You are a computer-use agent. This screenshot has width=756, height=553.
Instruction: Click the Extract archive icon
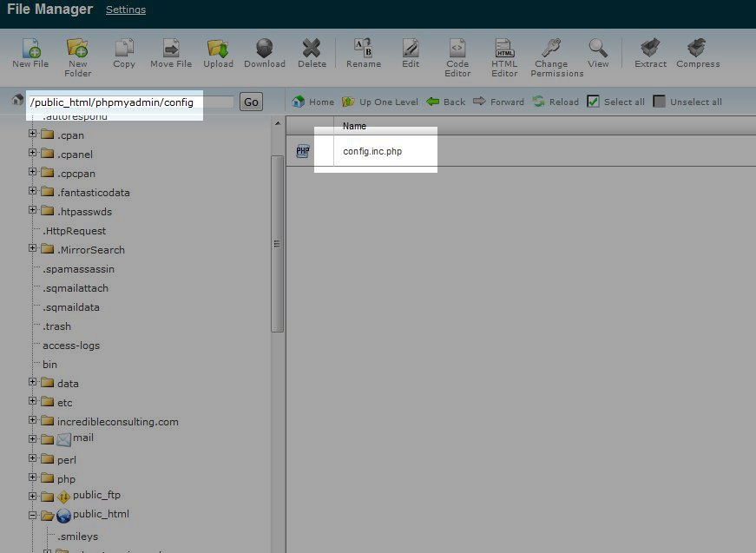(x=650, y=49)
